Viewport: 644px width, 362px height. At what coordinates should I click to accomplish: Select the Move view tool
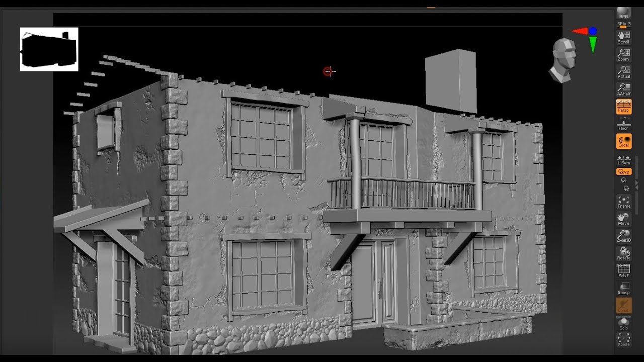(624, 219)
